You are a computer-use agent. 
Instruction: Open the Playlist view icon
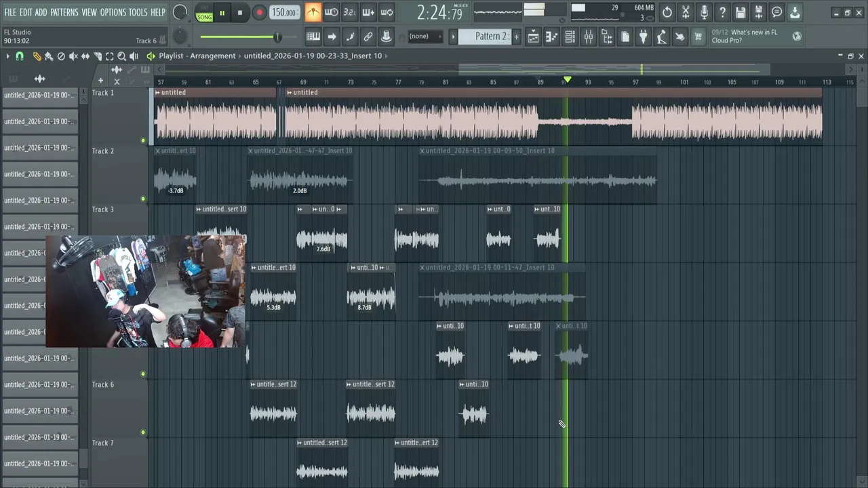pyautogui.click(x=534, y=37)
